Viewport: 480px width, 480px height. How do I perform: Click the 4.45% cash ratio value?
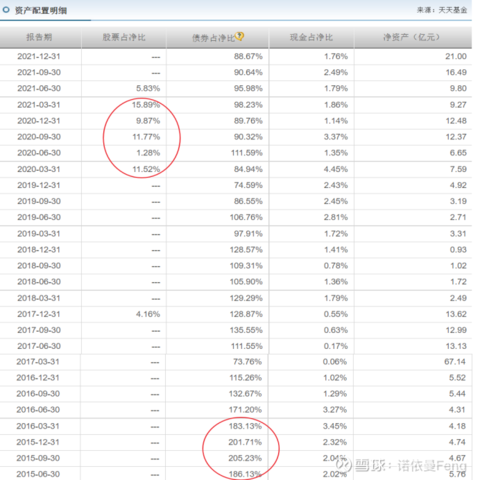336,169
